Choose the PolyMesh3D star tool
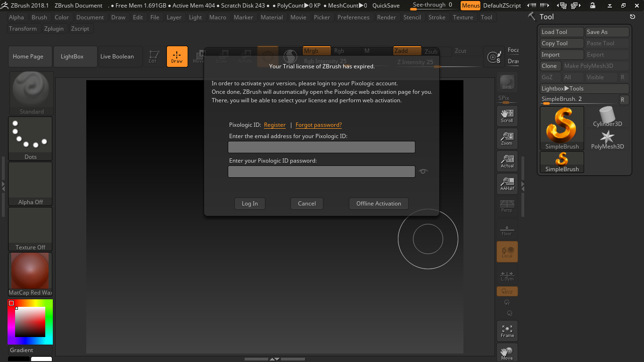Viewport: 644px width, 362px height. (607, 140)
